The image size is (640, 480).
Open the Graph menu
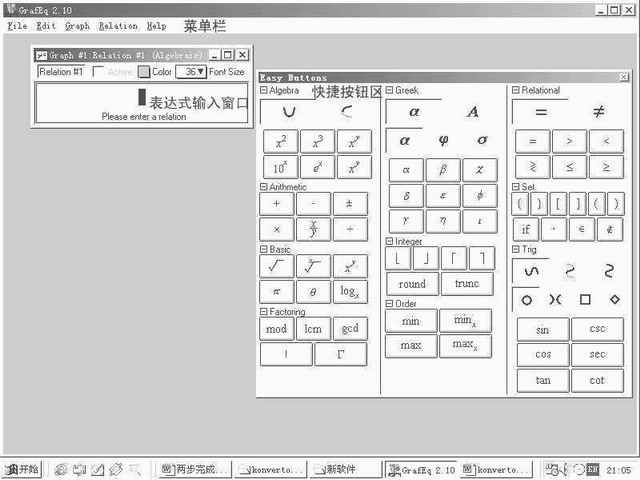click(x=77, y=26)
